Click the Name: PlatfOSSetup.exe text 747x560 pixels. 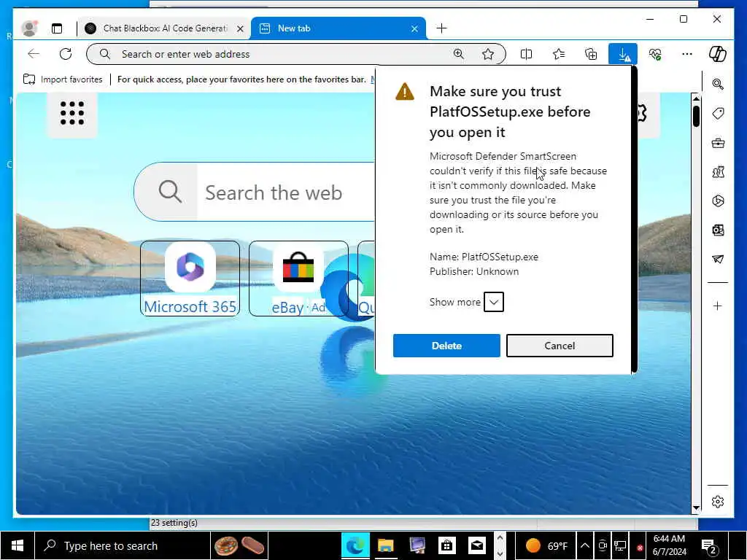484,257
